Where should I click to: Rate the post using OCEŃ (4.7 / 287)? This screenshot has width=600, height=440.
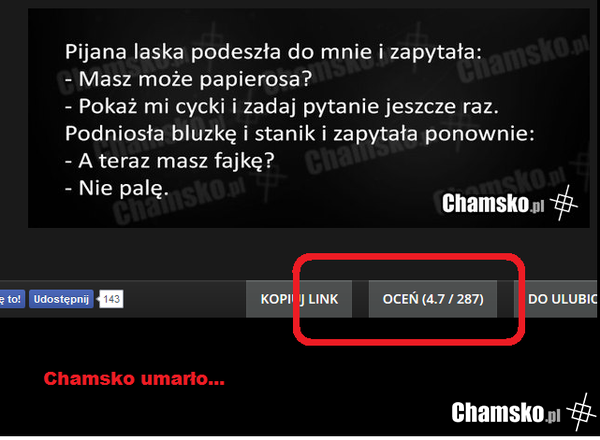click(x=433, y=299)
